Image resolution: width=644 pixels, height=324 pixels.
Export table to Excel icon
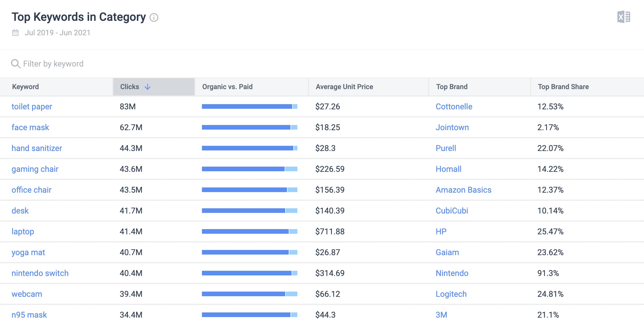click(623, 17)
